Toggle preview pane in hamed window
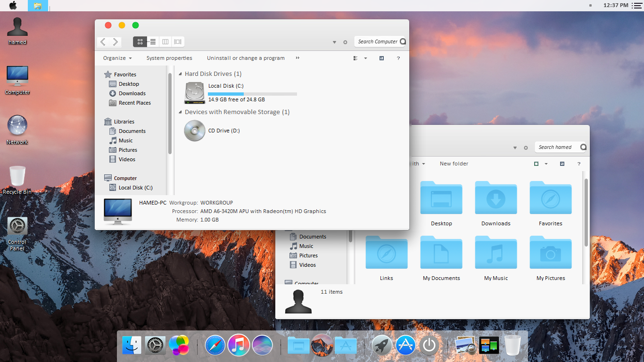 click(562, 164)
